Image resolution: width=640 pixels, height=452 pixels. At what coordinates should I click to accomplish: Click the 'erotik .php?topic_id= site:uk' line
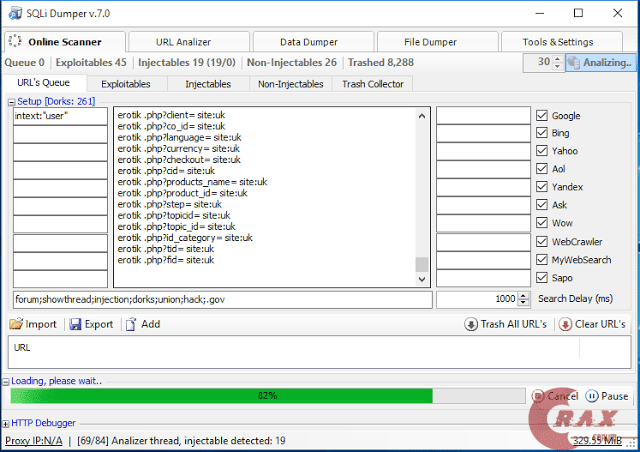[x=177, y=227]
